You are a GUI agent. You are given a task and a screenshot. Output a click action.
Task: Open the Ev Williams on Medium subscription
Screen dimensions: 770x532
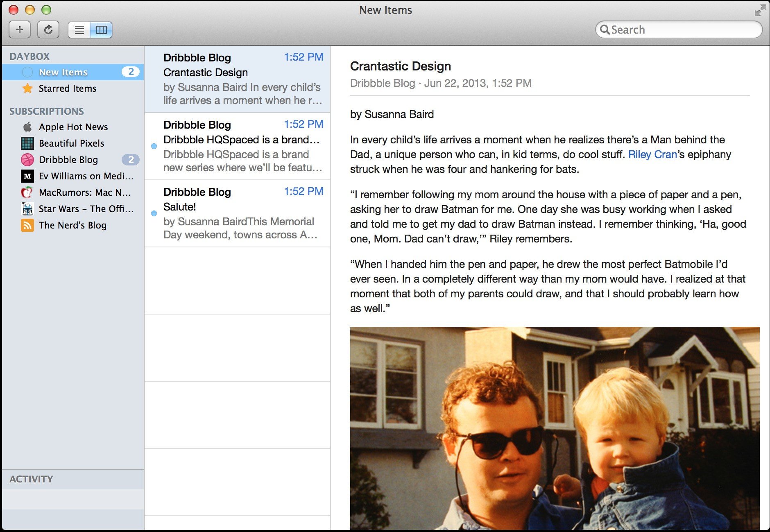point(73,176)
